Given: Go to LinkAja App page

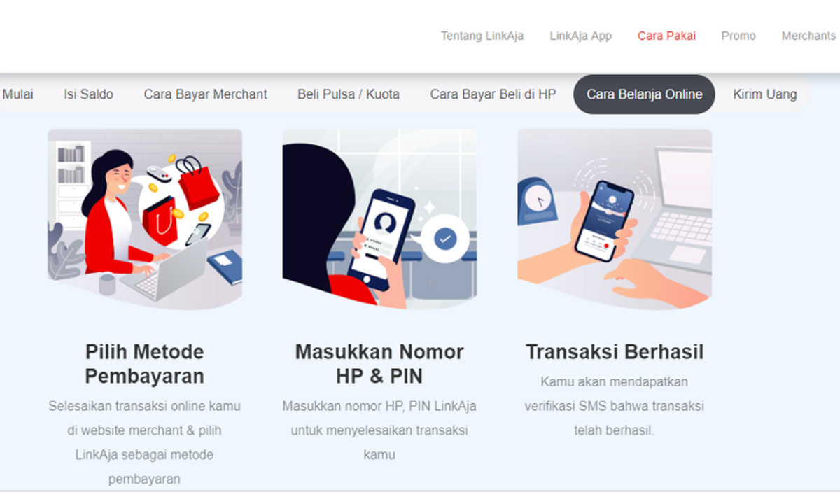Looking at the screenshot, I should point(580,36).
